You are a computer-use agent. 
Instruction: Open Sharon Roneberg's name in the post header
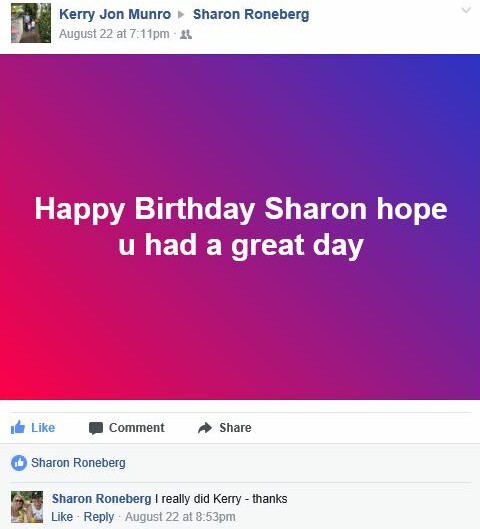pyautogui.click(x=251, y=15)
